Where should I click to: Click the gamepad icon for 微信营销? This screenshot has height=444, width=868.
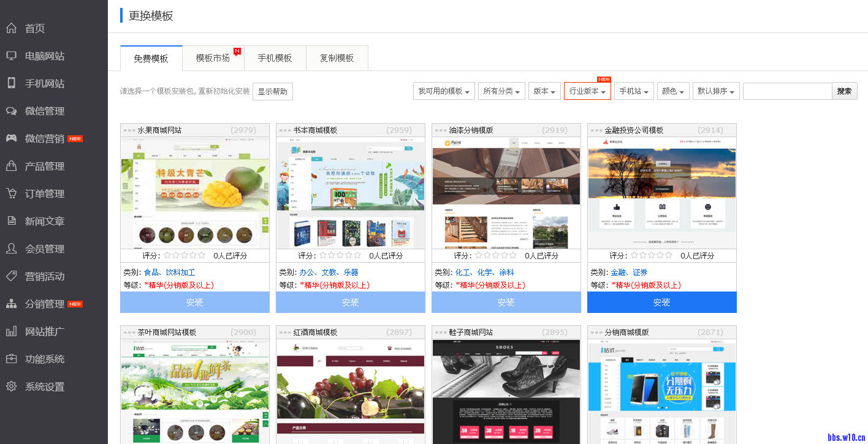point(11,138)
